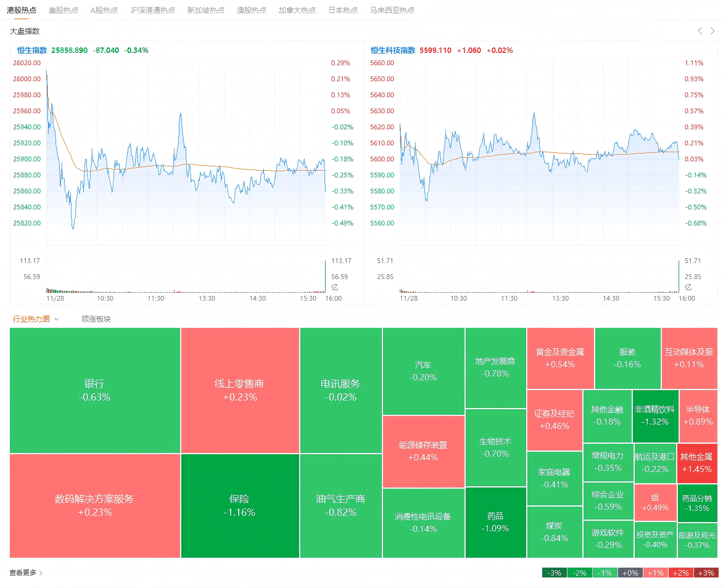Select the A股热点 tab
Screen dimensions: 723x588
pos(104,10)
